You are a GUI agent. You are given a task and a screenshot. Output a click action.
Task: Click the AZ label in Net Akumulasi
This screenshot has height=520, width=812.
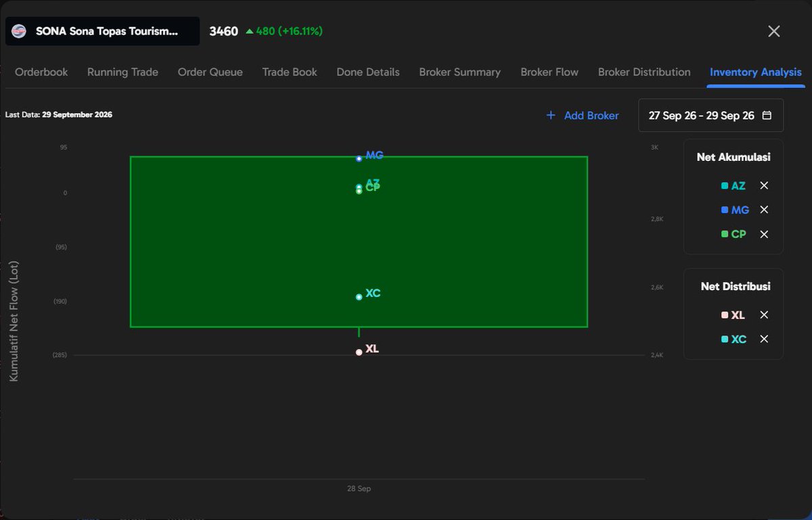pyautogui.click(x=738, y=186)
